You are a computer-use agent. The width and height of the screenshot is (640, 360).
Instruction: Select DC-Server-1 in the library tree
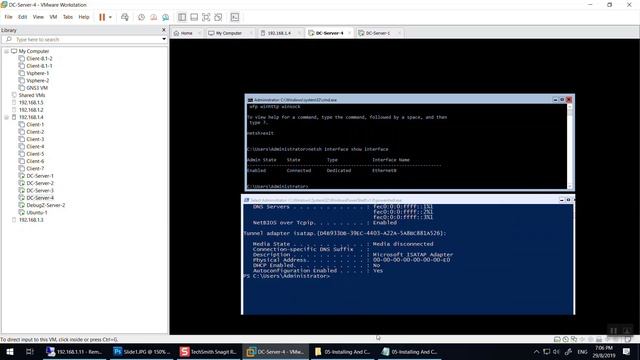tap(40, 176)
